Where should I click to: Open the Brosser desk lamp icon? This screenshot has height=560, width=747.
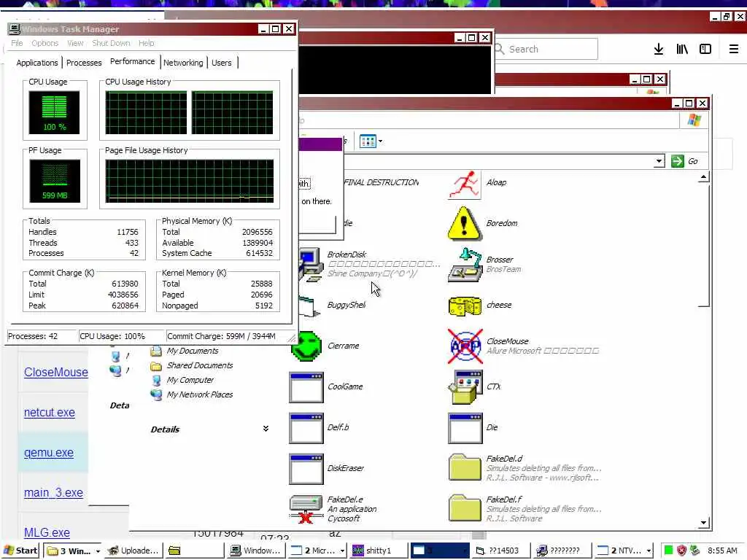[x=465, y=265]
